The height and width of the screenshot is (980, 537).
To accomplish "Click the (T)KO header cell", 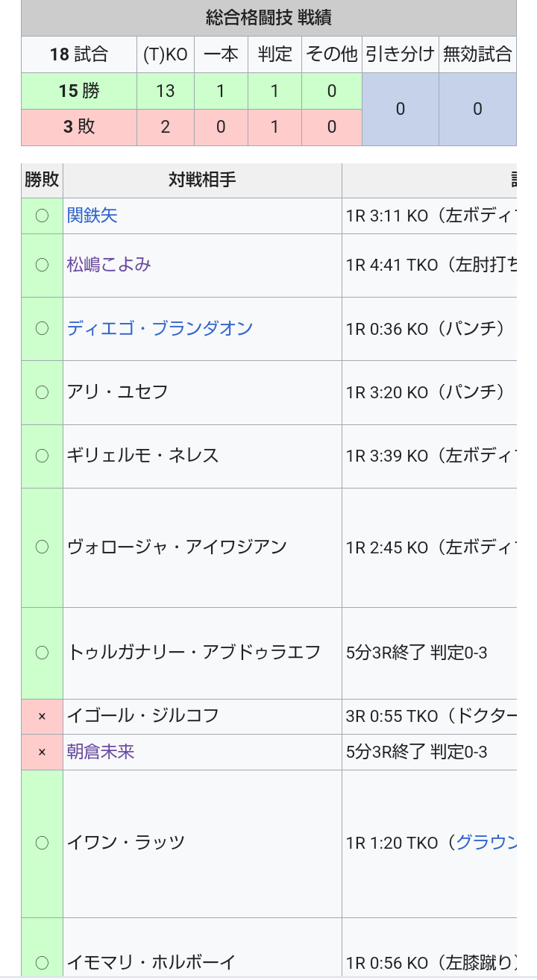I will 165,54.
